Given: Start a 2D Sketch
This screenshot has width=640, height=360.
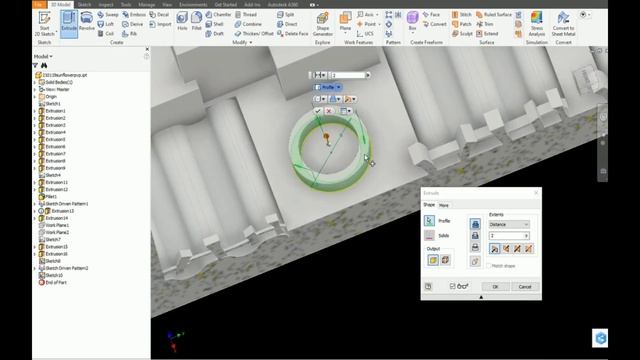Looking at the screenshot, I should [44, 24].
